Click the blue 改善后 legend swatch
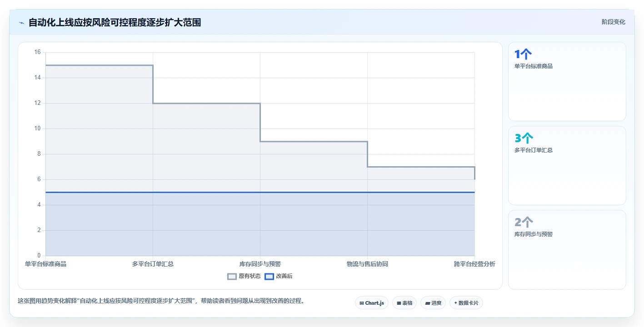This screenshot has width=644, height=327. (269, 276)
